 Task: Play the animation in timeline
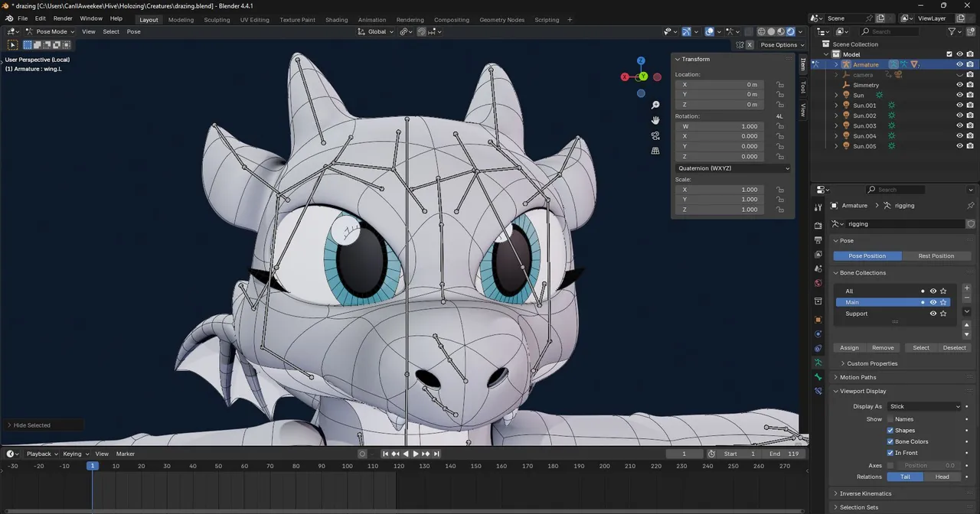click(416, 454)
